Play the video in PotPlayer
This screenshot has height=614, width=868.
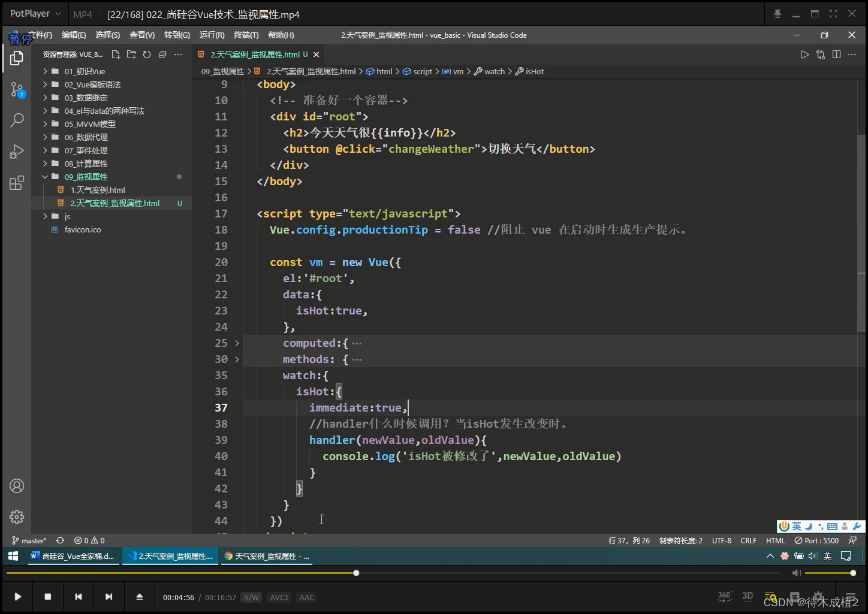(x=17, y=597)
